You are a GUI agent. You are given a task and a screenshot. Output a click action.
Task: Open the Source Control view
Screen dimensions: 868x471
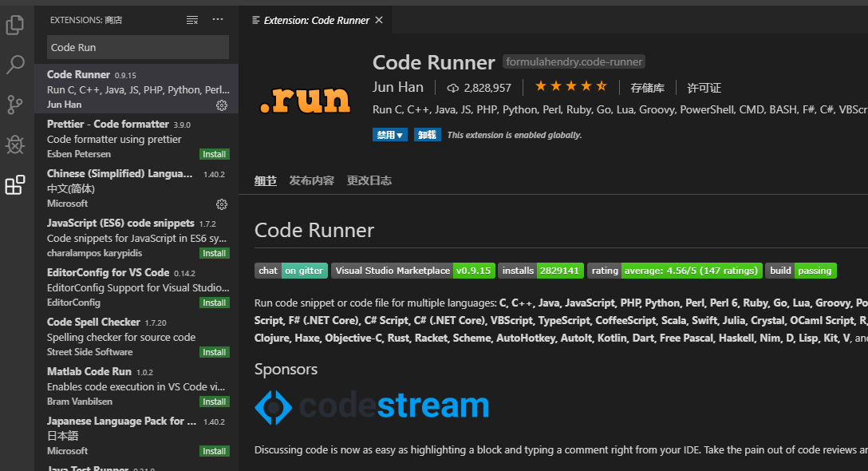pyautogui.click(x=15, y=104)
